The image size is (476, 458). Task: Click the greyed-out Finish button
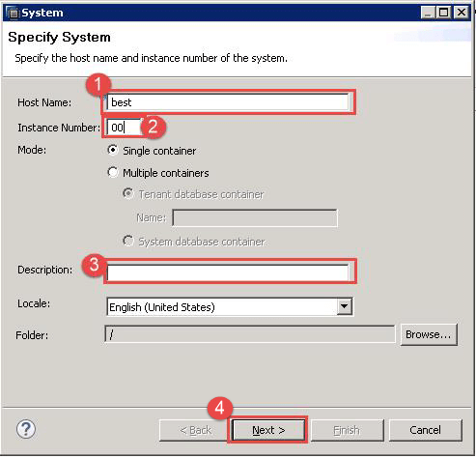347,430
